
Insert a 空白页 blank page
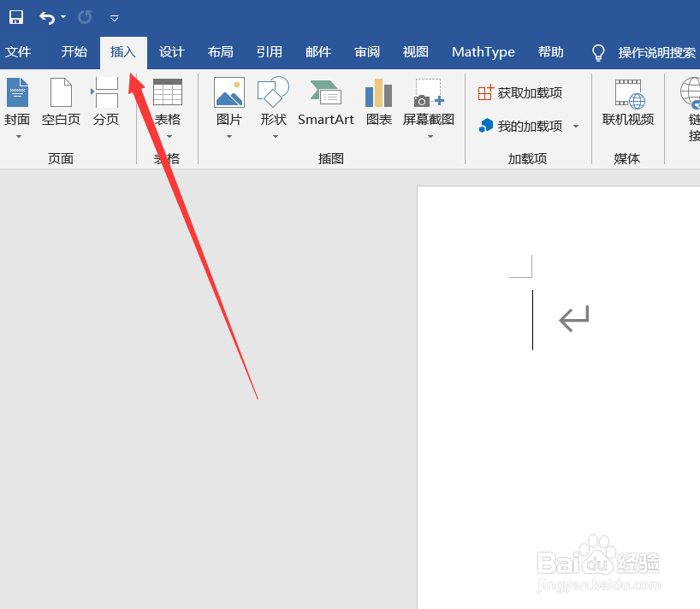(61, 102)
